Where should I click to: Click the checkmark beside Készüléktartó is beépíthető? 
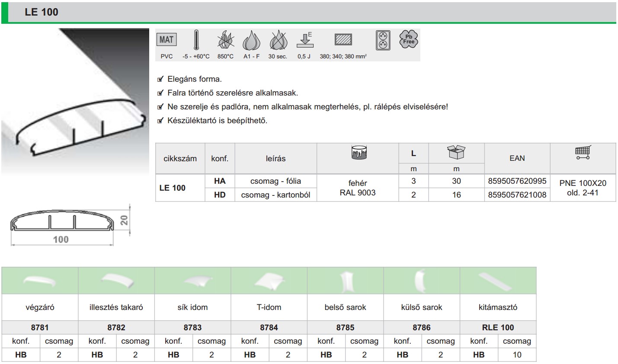pyautogui.click(x=160, y=121)
